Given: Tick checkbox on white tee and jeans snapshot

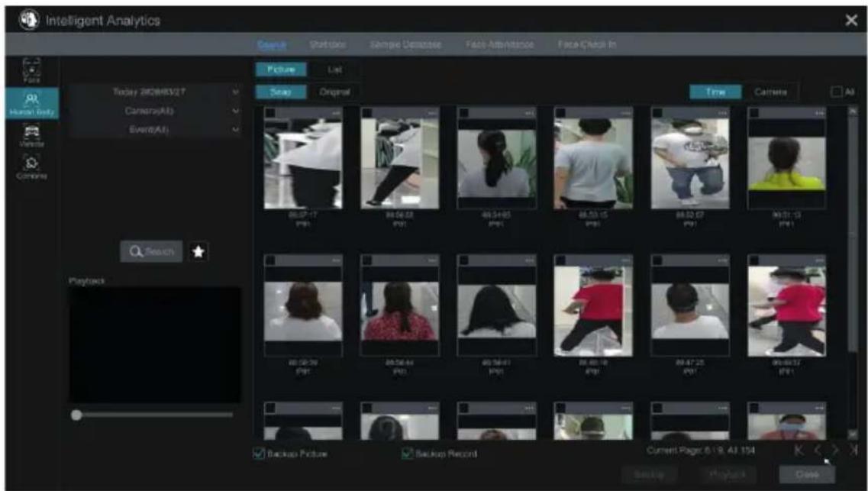Looking at the screenshot, I should (x=657, y=113).
